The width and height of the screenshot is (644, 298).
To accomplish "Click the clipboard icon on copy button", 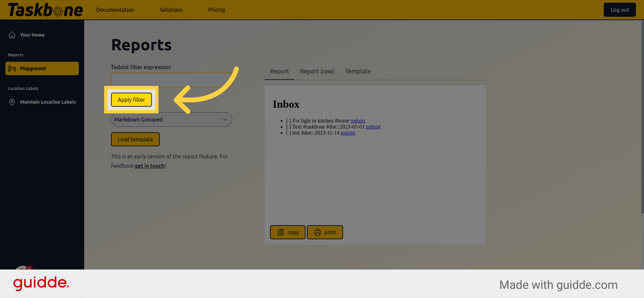I will pyautogui.click(x=281, y=232).
